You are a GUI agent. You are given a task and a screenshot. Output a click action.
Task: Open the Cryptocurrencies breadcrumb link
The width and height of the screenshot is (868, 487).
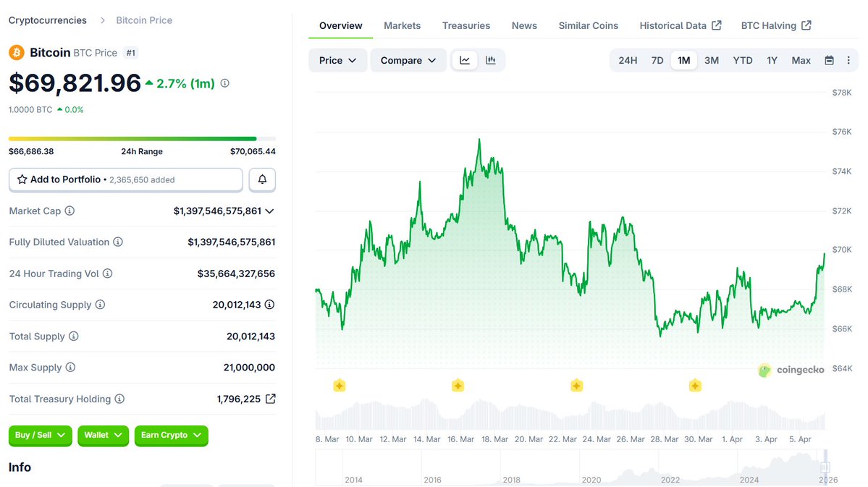point(48,20)
